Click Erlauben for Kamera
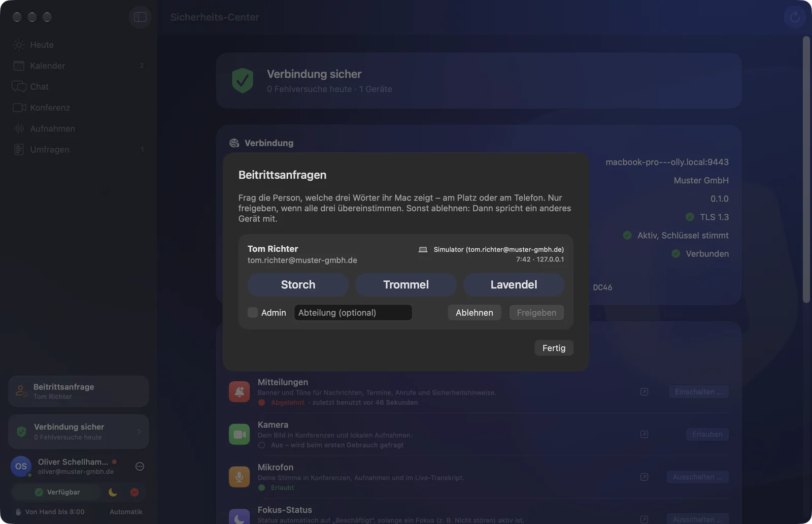The height and width of the screenshot is (524, 812). click(707, 435)
